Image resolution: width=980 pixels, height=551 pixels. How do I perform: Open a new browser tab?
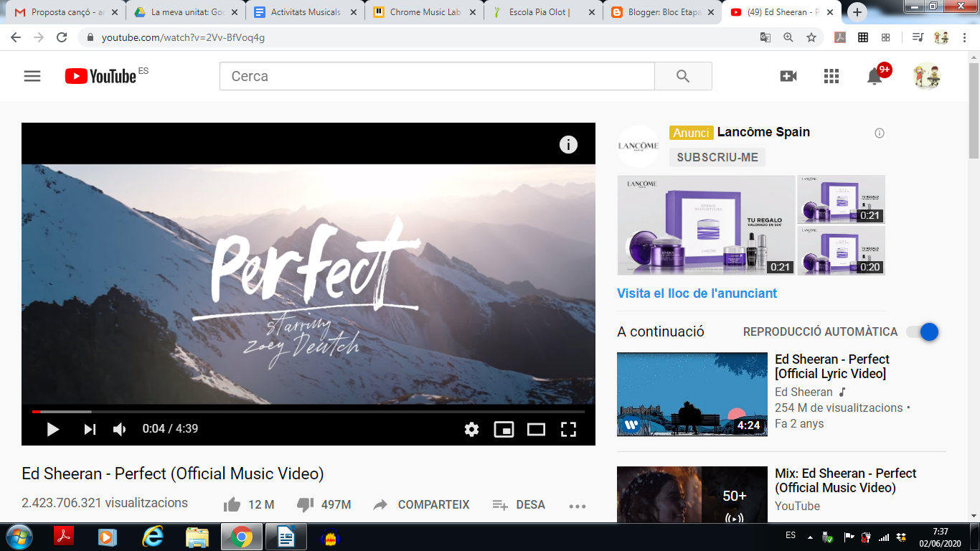pos(857,12)
